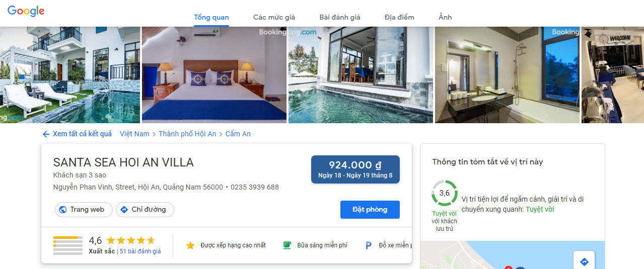Click the Google logo
Screen dimensions: 644x269
pyautogui.click(x=26, y=11)
